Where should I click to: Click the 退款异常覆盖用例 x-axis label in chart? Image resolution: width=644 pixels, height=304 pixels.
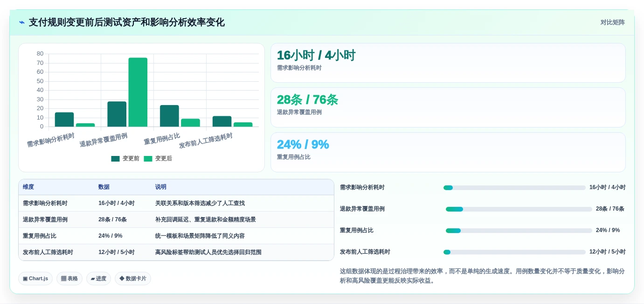coord(104,140)
